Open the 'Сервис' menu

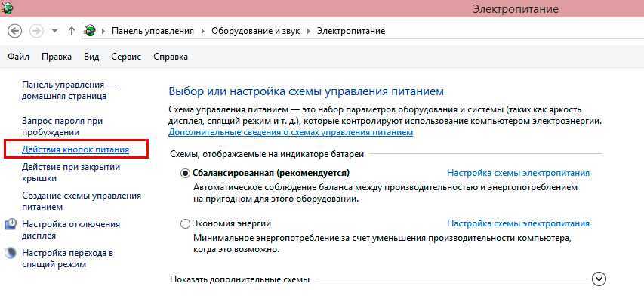(126, 57)
